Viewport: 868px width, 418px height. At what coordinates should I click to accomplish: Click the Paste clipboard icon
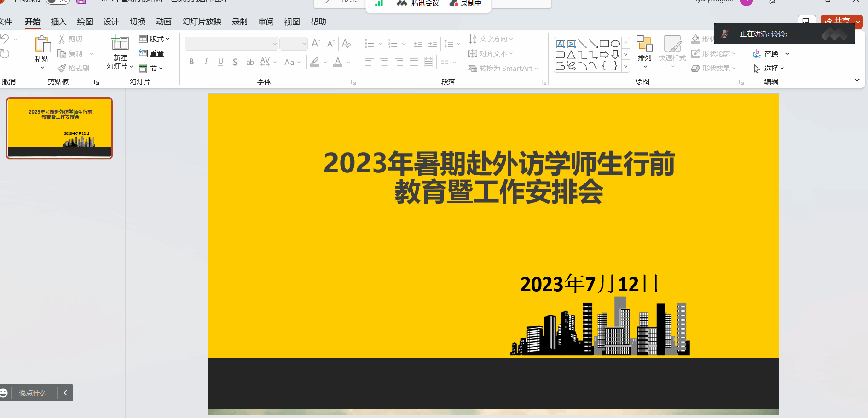42,45
